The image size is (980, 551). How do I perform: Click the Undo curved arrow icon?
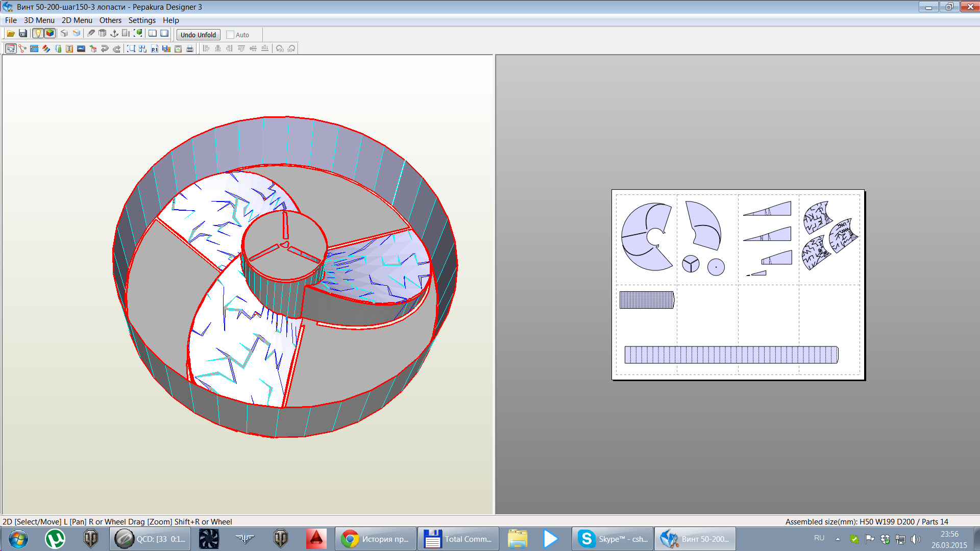(105, 49)
